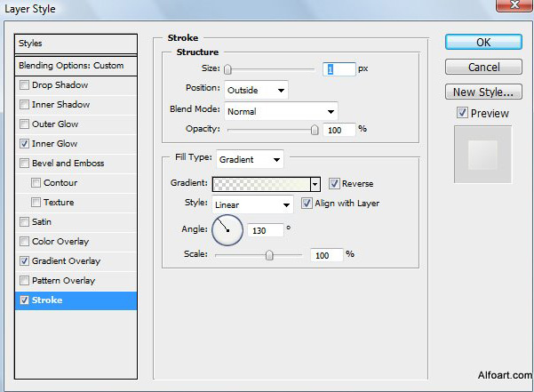Open the gradient picker arrow

pos(315,184)
